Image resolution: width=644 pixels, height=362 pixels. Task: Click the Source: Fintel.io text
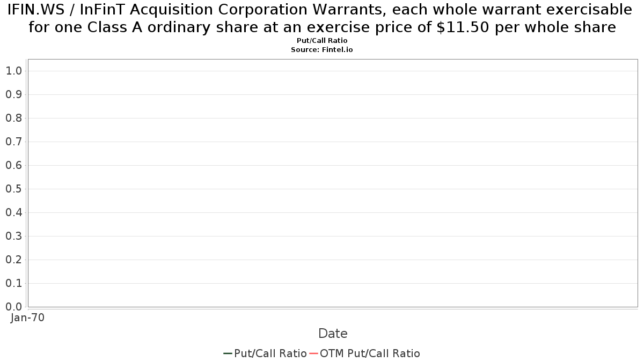point(322,49)
